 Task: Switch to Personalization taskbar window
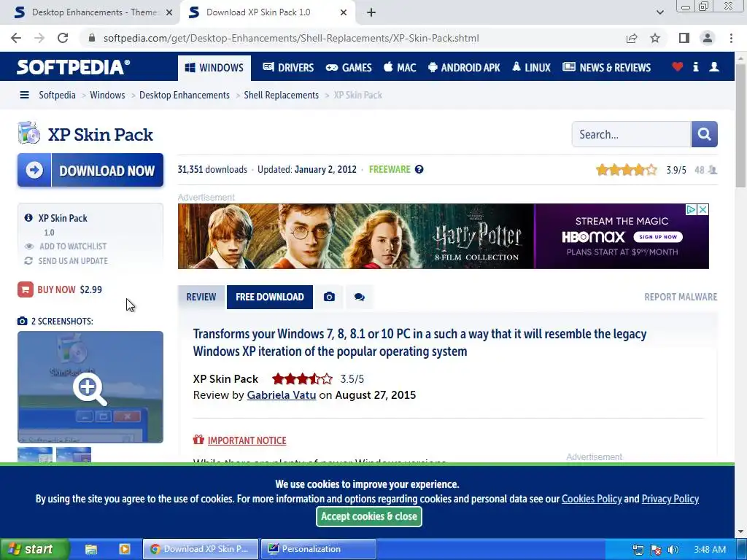[x=319, y=549]
